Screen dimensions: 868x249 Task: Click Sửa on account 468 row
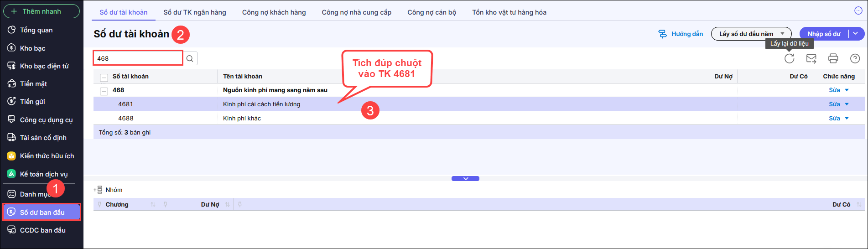(x=834, y=90)
